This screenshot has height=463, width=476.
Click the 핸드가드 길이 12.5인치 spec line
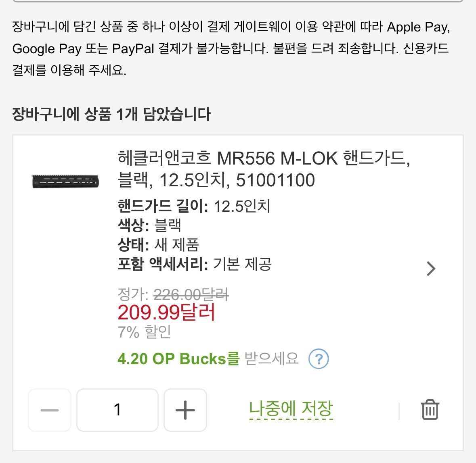pos(194,206)
